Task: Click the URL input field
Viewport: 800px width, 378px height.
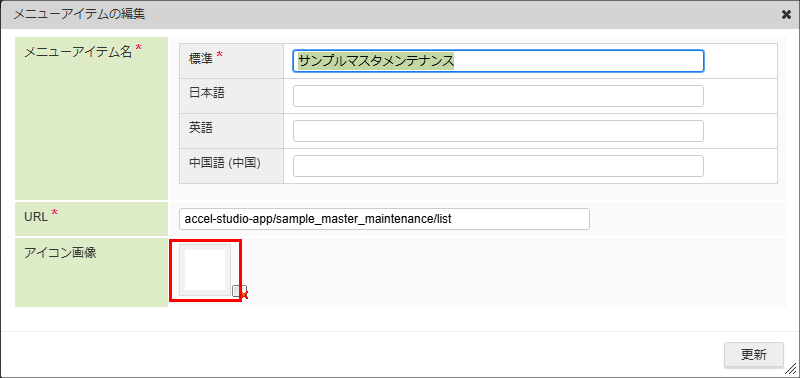Action: tap(384, 219)
